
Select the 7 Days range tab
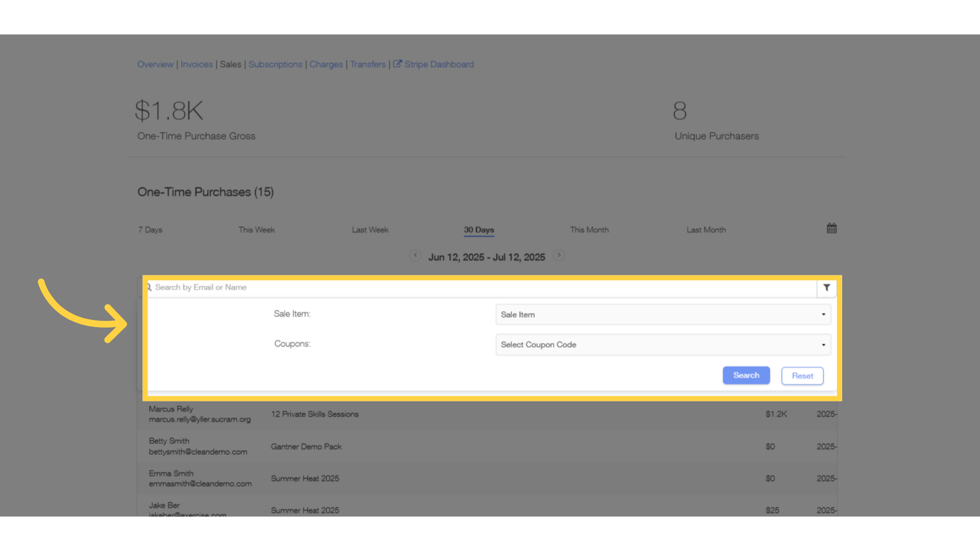(150, 230)
